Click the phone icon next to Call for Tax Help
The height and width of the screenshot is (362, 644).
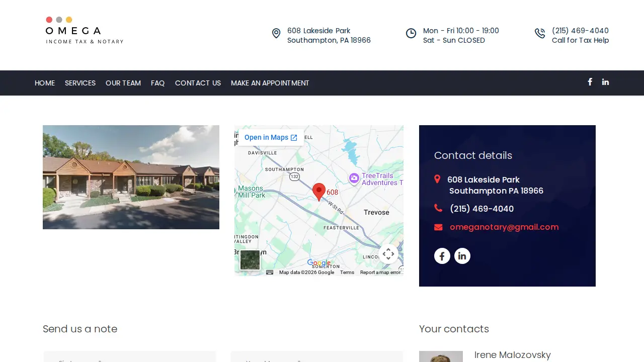(x=540, y=33)
